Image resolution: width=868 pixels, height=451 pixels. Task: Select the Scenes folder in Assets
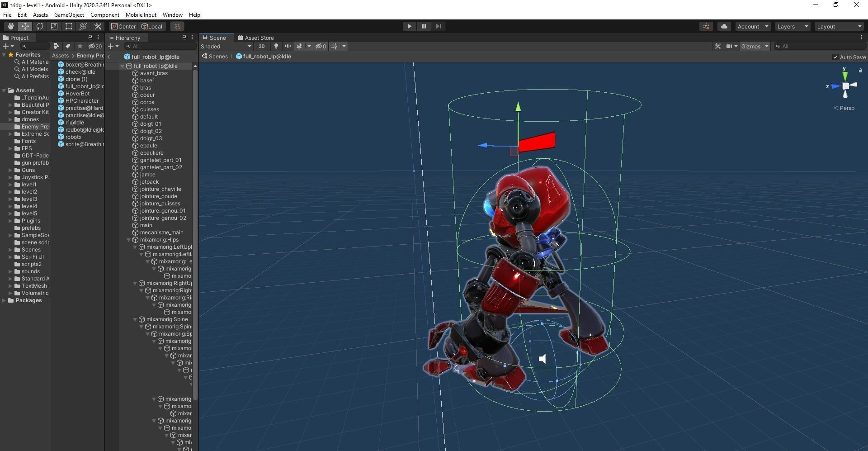pyautogui.click(x=31, y=250)
